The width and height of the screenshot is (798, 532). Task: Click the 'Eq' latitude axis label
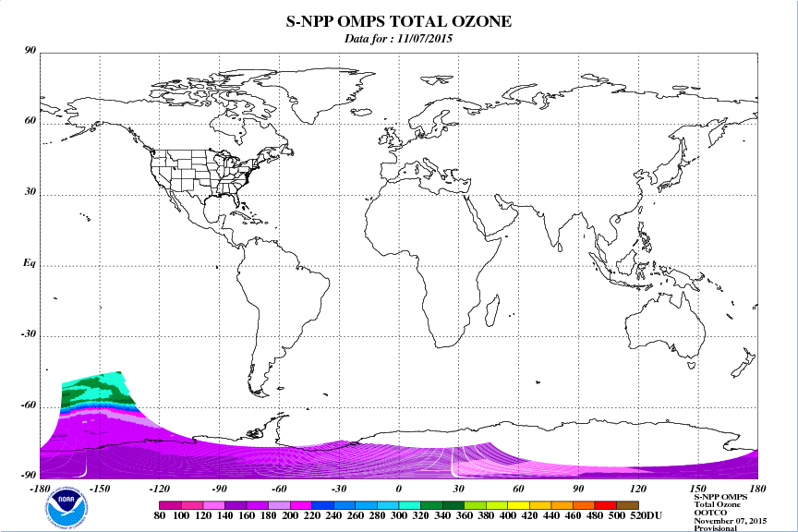30,262
